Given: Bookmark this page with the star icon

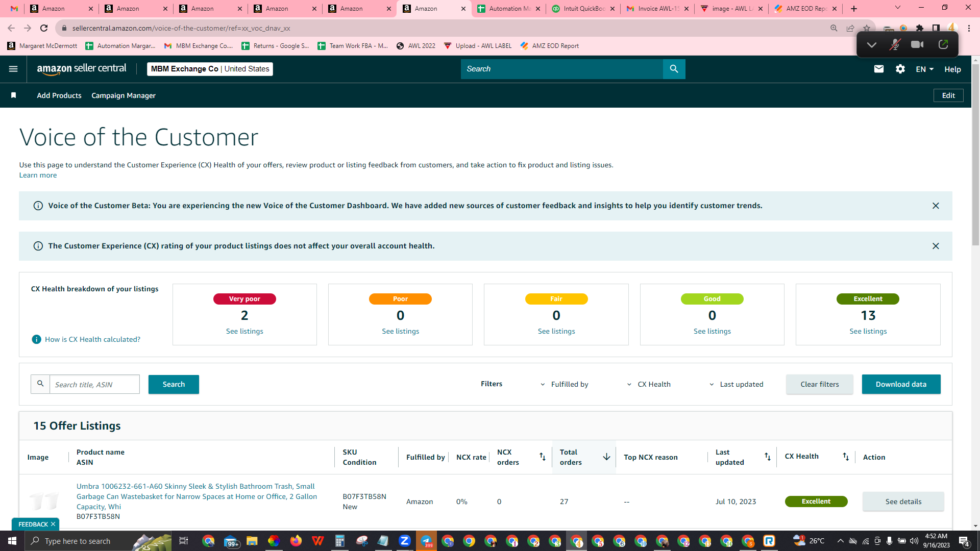Looking at the screenshot, I should click(867, 28).
